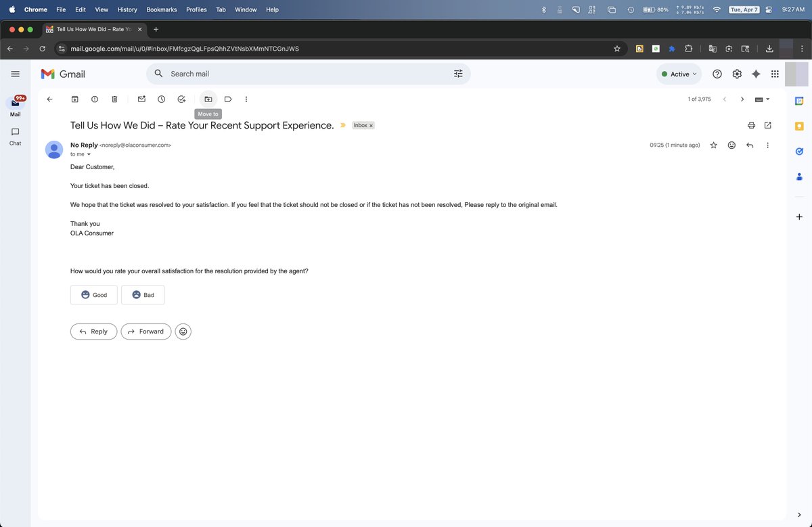Add an emoji reaction in the message header
The height and width of the screenshot is (527, 812).
[x=731, y=145]
